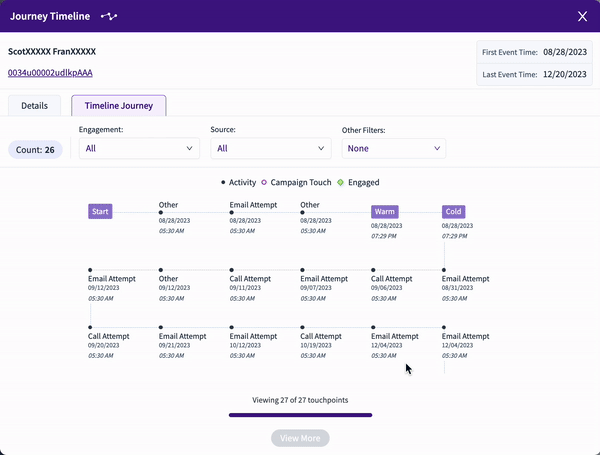Toggle the Engaged legend item
600x455 pixels.
click(x=358, y=183)
